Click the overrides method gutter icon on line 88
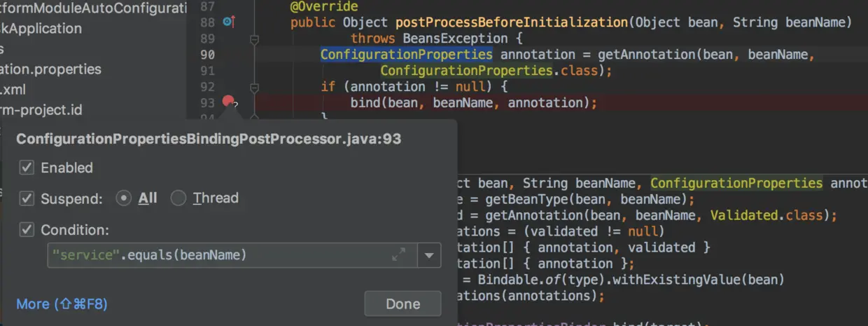This screenshot has width=868, height=326. pos(228,22)
